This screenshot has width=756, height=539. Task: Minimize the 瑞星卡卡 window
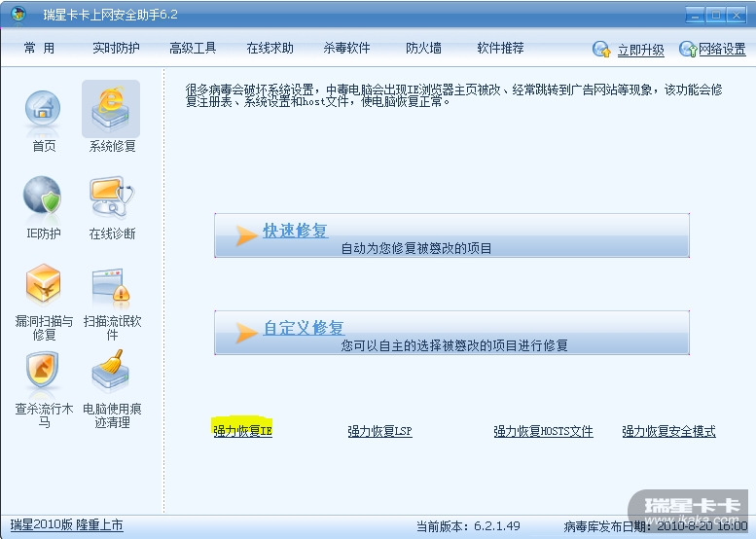(x=695, y=15)
